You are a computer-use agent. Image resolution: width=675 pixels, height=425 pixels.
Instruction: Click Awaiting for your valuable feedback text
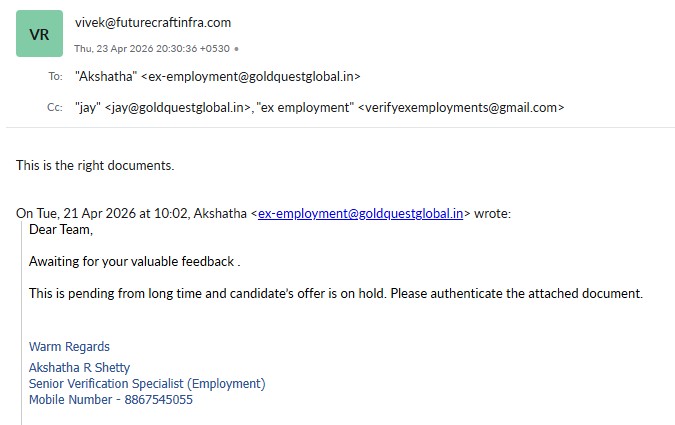pos(134,261)
